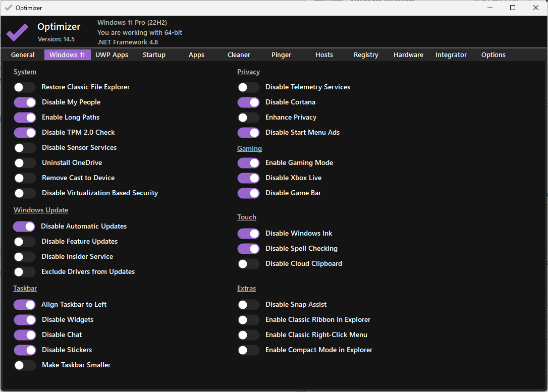Viewport: 548px width, 392px height.
Task: Open the Hosts tab
Action: click(324, 55)
